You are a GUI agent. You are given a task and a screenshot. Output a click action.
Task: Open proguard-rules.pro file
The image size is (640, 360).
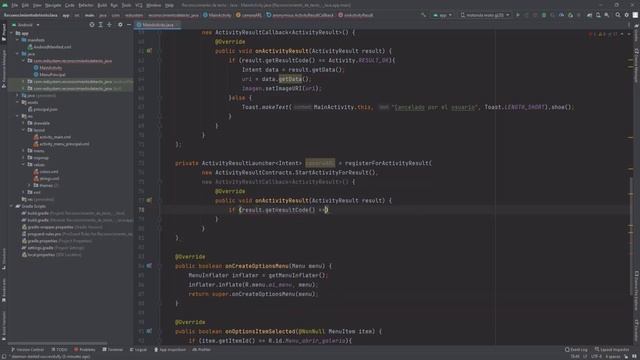click(x=77, y=234)
